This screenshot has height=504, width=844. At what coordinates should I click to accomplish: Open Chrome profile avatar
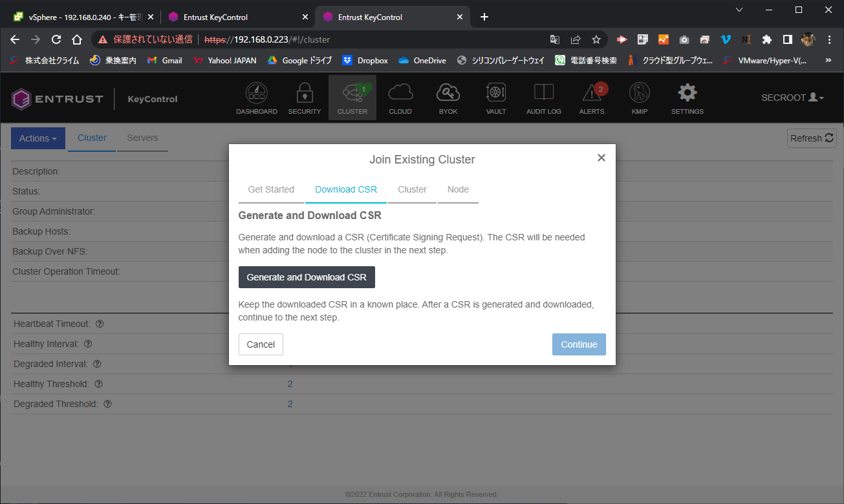[x=808, y=39]
